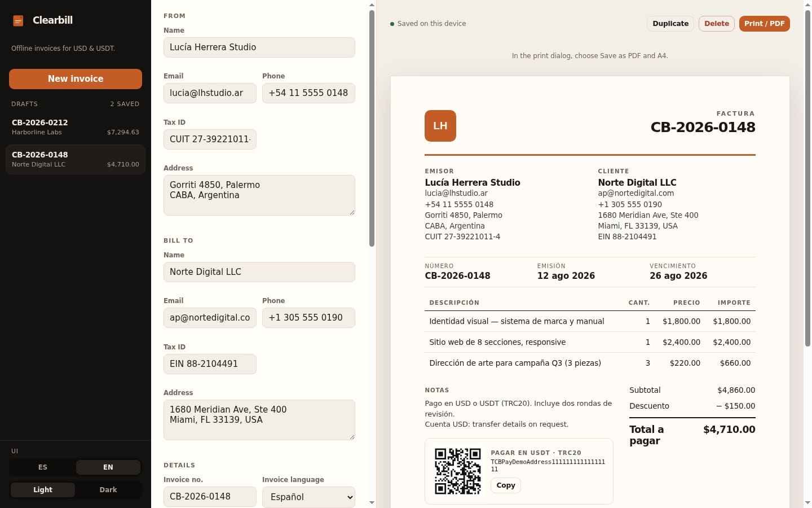Switch UI language to ES

(43, 467)
